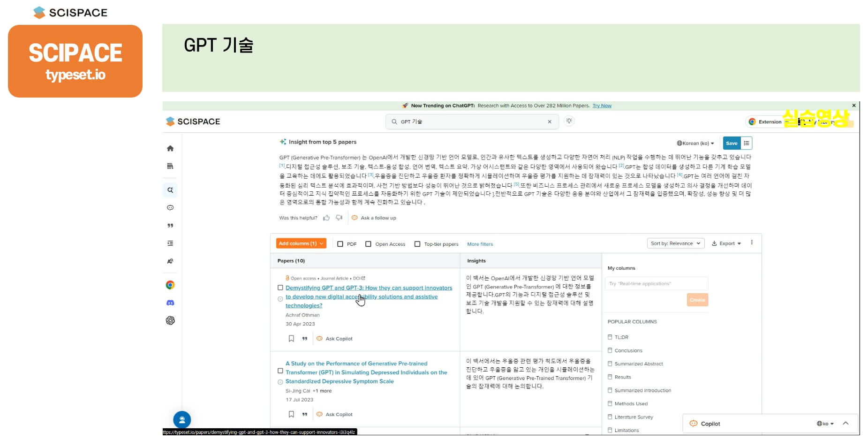Cite the Demystifying GPT paper with quote icon
This screenshot has height=440, width=868.
305,339
